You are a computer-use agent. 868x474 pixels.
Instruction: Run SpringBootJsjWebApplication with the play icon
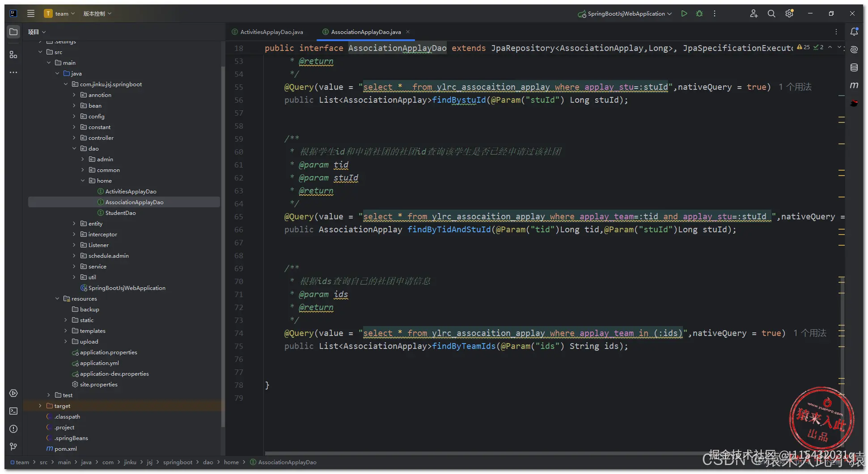684,13
